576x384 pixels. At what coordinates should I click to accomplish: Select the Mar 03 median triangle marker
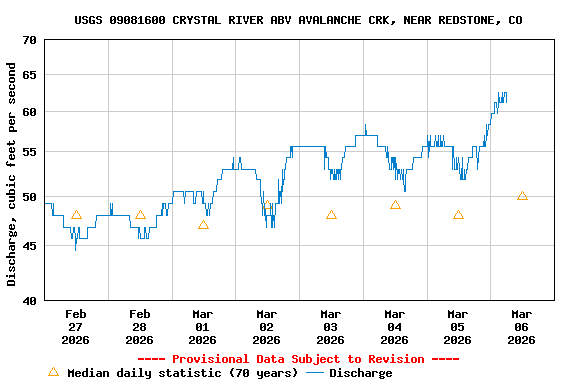(331, 215)
